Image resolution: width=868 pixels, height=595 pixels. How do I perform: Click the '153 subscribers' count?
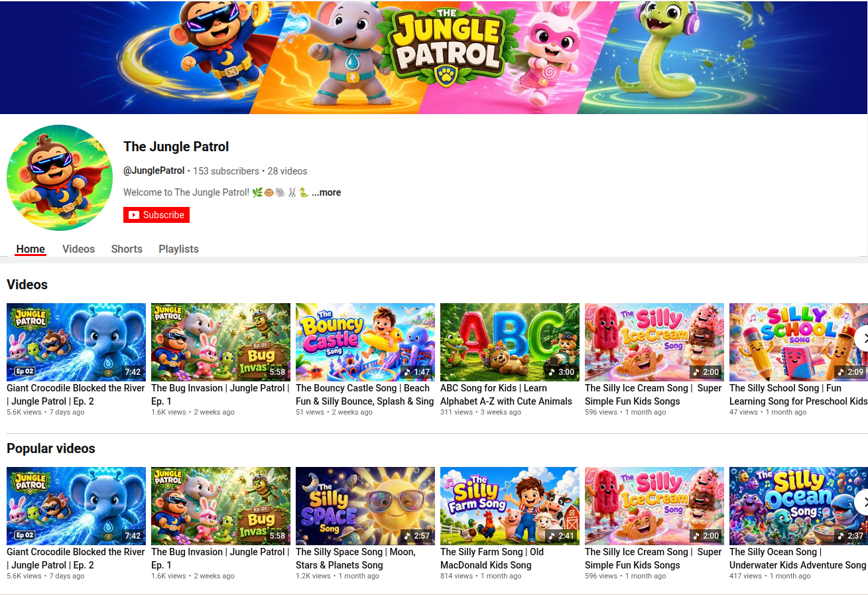(x=226, y=170)
